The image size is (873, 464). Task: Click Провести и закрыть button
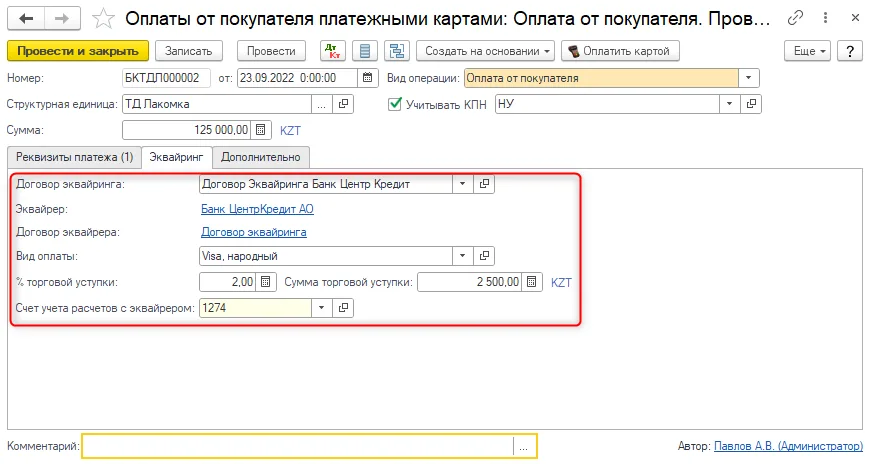tap(78, 51)
